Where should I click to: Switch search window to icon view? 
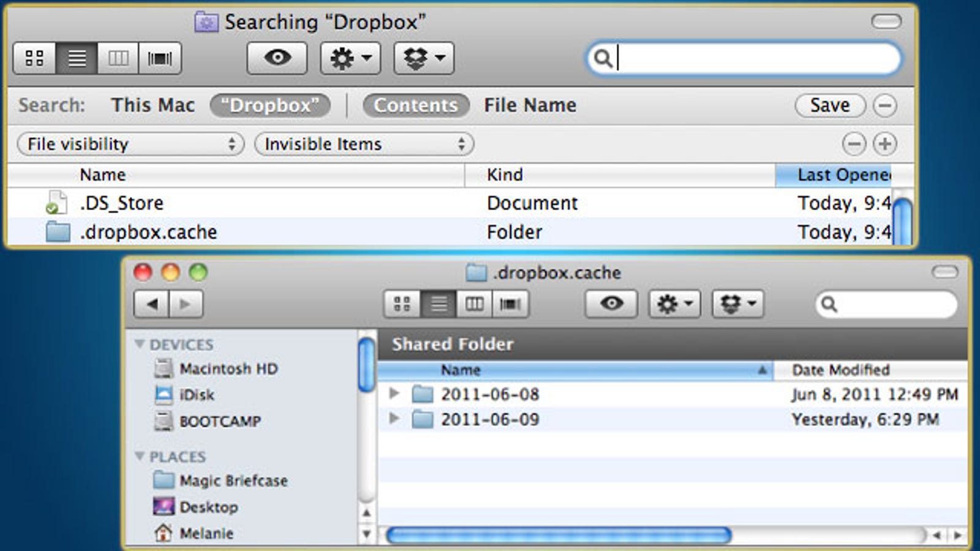click(x=34, y=58)
